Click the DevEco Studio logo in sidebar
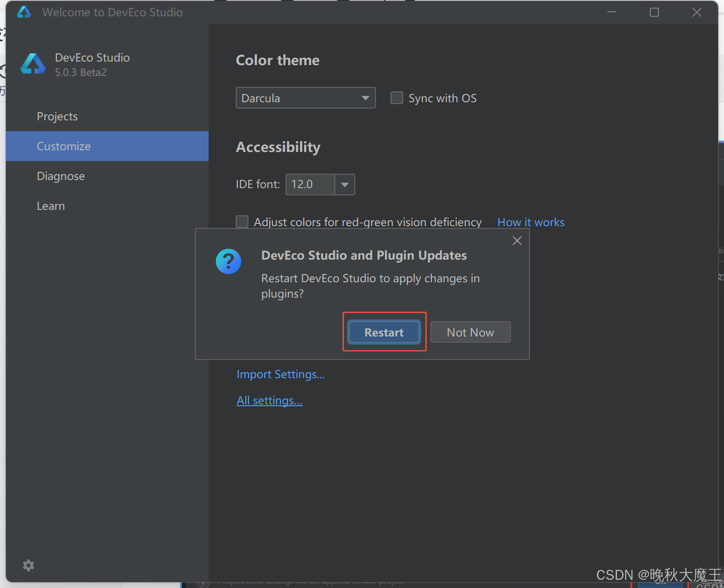 pyautogui.click(x=33, y=64)
